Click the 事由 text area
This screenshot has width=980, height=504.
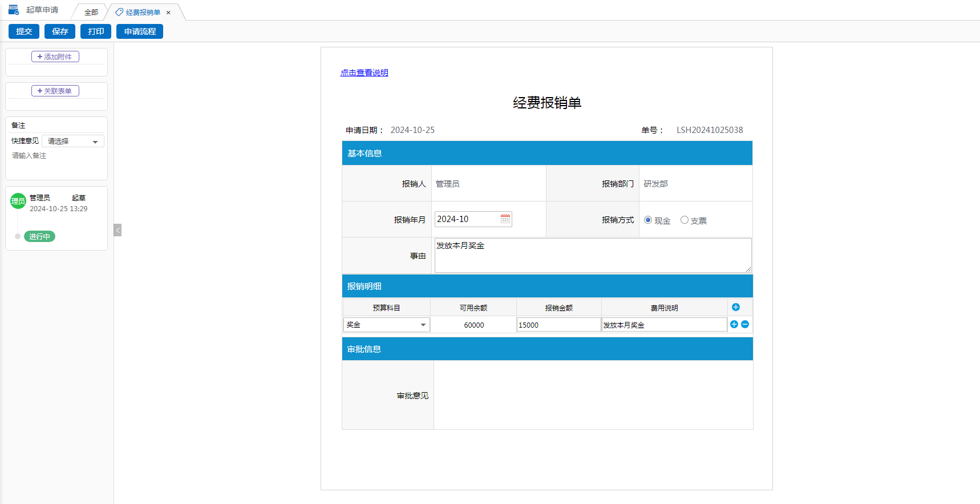[592, 255]
